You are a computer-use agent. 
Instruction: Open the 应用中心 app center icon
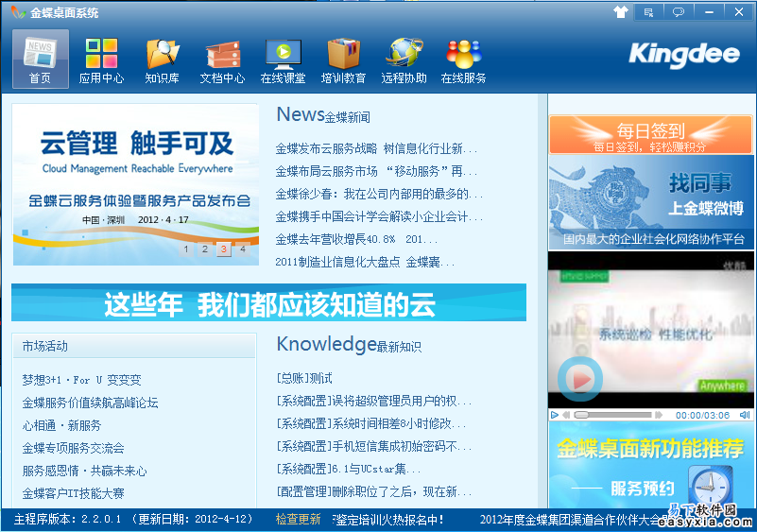click(x=101, y=60)
